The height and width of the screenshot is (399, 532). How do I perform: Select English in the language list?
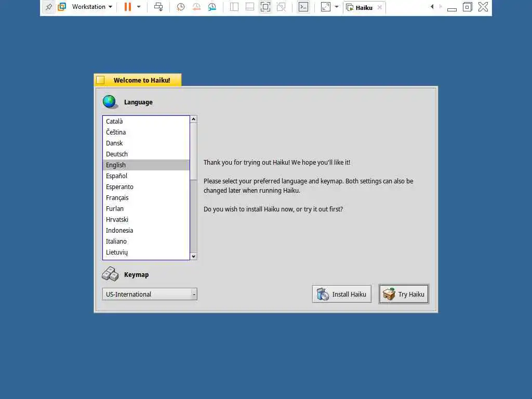tap(146, 165)
